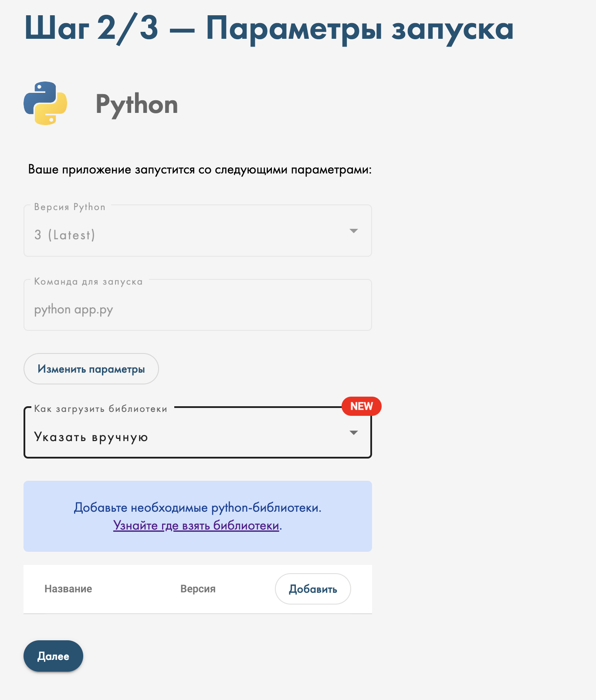
Task: Expand the library loading method arrow
Action: 354,433
